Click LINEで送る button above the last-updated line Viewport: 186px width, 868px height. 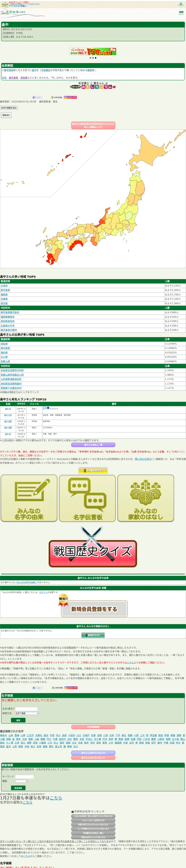coord(57,97)
